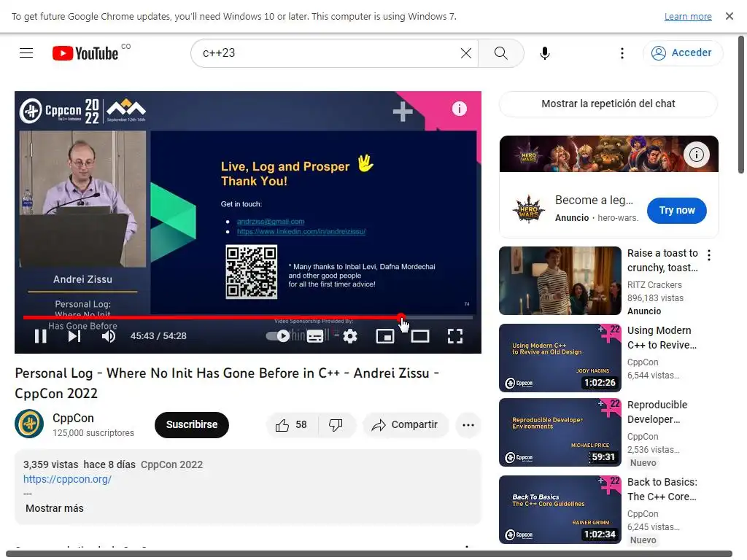Screen dimensions: 747x560
Task: Switch to theater mode
Action: click(x=419, y=336)
